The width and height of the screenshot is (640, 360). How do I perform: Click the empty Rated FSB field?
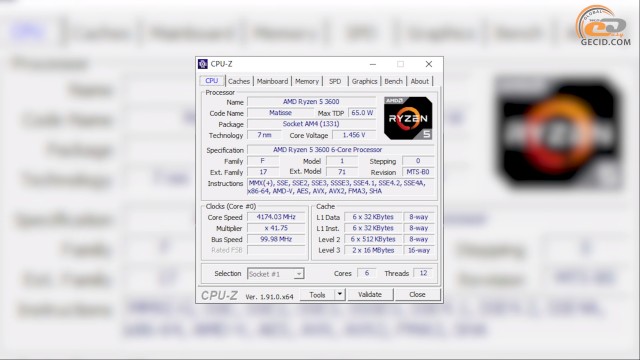point(276,250)
